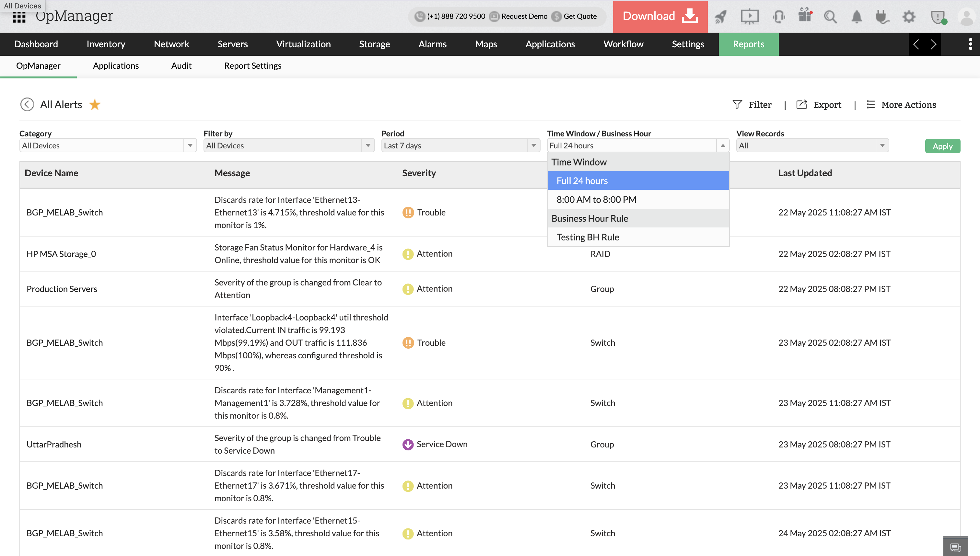Choose the Testing BH Rule option
The width and height of the screenshot is (980, 556).
588,237
